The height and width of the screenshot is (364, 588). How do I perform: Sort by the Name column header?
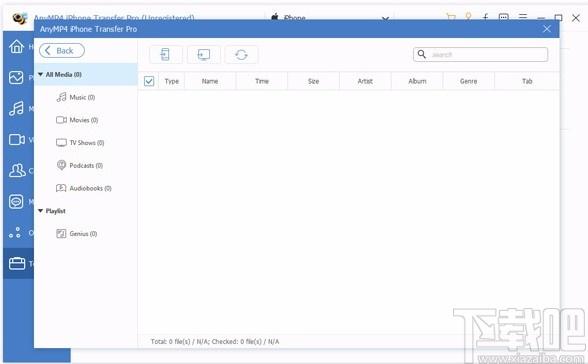click(x=210, y=81)
